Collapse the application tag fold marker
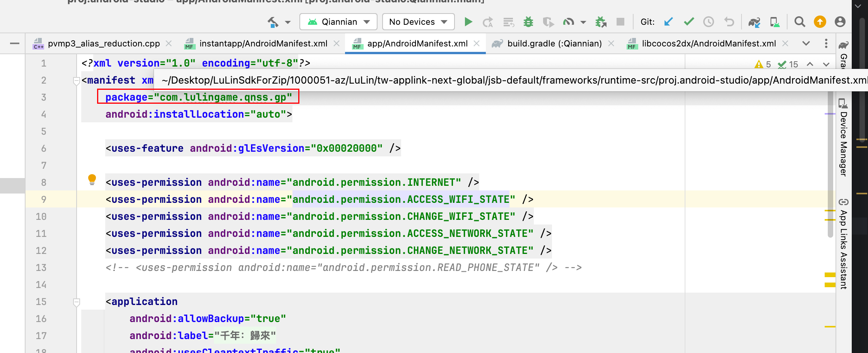 pyautogui.click(x=77, y=302)
